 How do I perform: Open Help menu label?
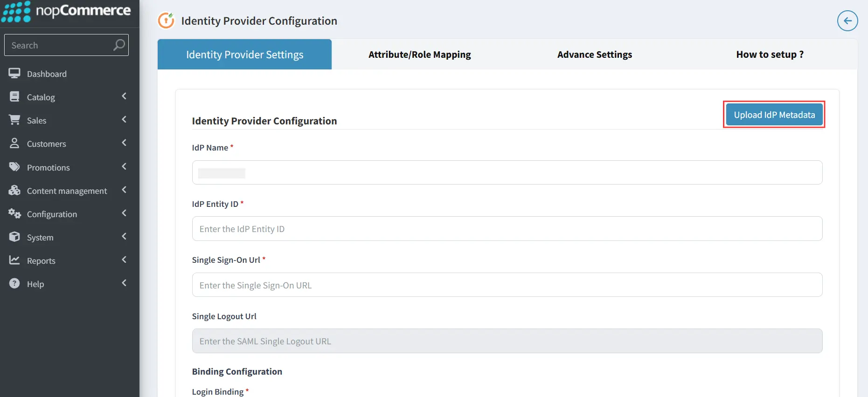click(35, 284)
